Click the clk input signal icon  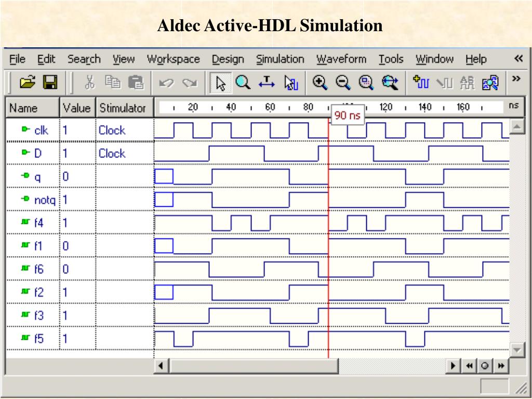pyautogui.click(x=25, y=129)
